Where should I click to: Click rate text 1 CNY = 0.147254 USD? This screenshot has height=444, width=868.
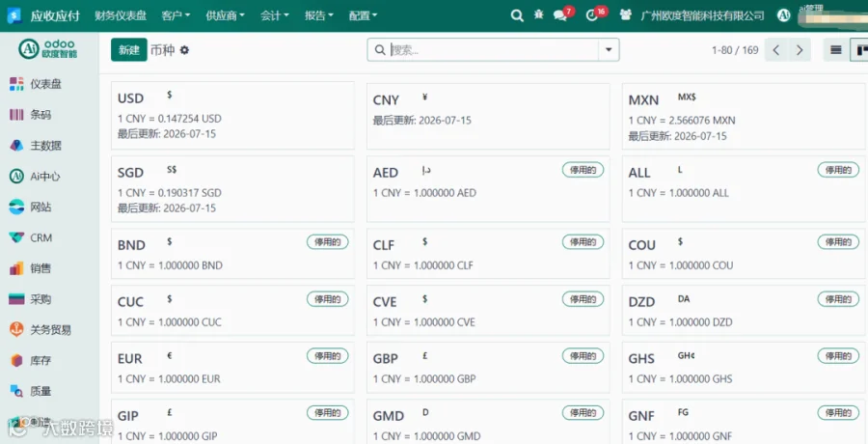click(170, 119)
